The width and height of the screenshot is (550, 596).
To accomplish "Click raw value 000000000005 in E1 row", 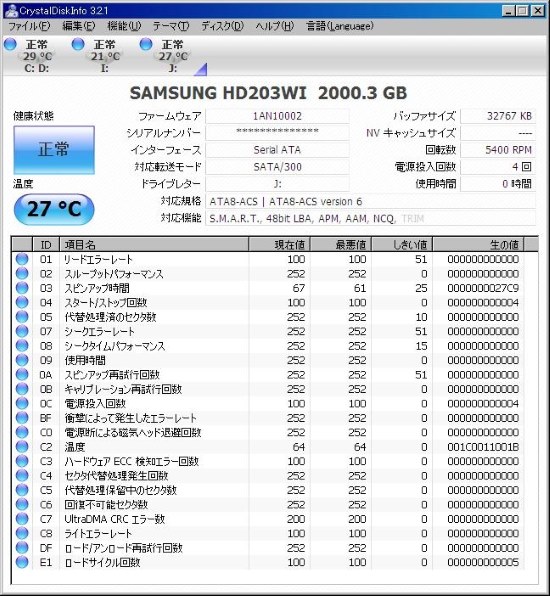I will 483,562.
